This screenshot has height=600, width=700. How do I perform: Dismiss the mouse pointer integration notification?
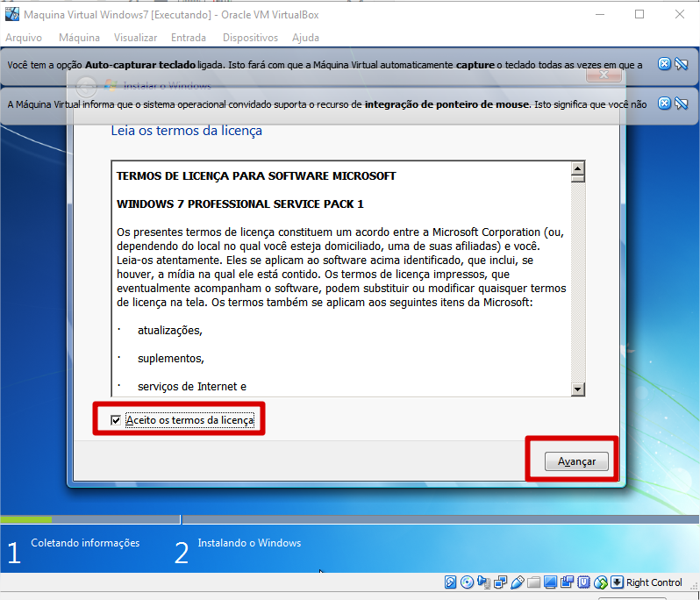[x=664, y=104]
